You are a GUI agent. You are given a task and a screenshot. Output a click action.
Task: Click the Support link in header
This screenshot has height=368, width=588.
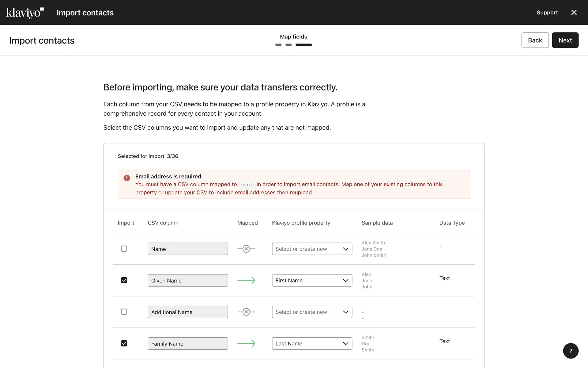(547, 13)
